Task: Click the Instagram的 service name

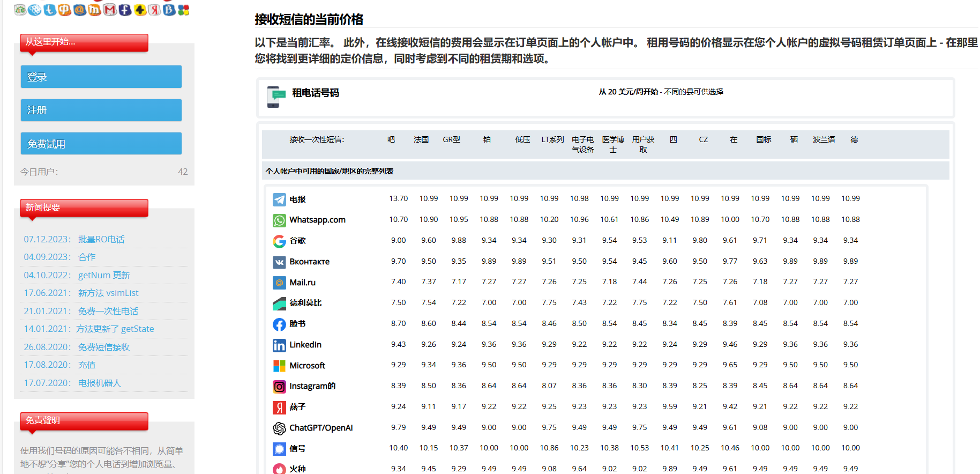Action: [x=312, y=386]
